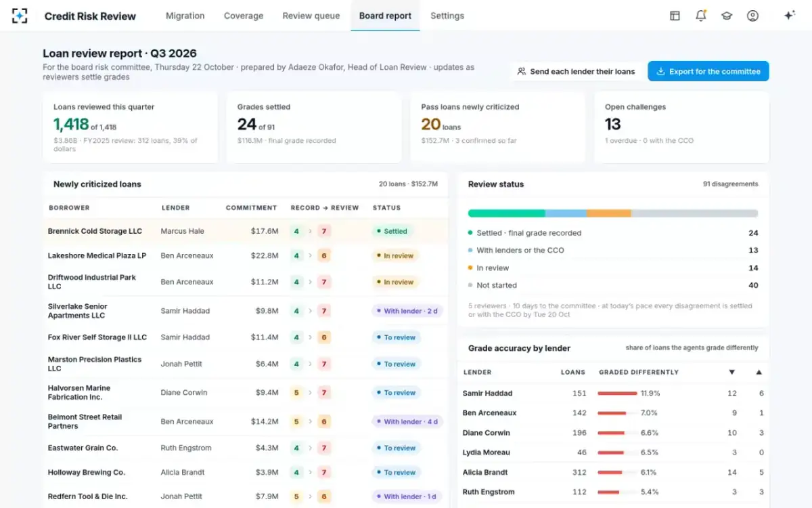The image size is (812, 508).
Task: Click the grey not-started segment of status bar
Action: (694, 213)
